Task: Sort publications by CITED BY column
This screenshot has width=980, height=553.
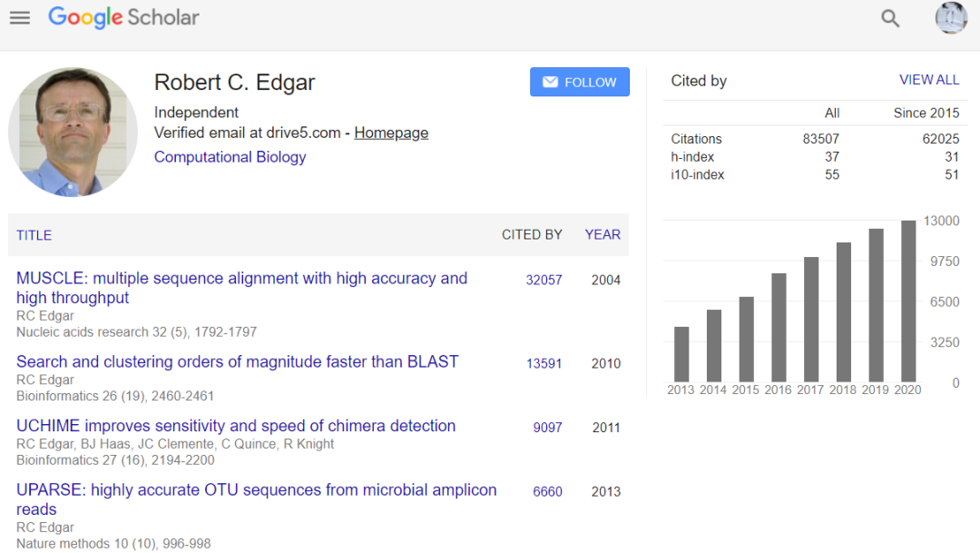Action: (532, 234)
